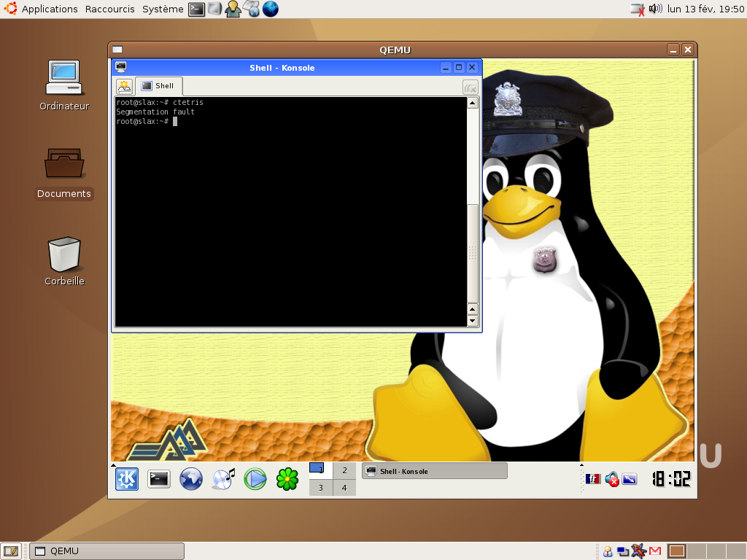Click the show desktop button in bottom panel
Viewport: 747px width, 560px height.
(x=10, y=551)
